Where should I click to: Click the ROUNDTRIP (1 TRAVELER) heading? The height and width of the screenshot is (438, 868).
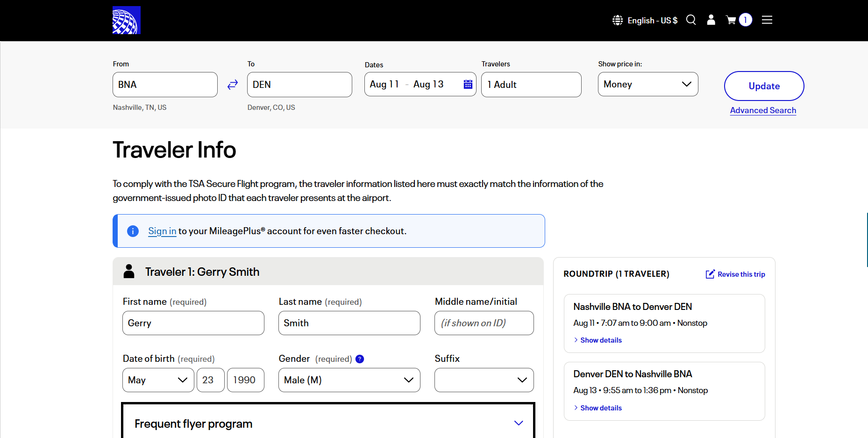pos(616,274)
